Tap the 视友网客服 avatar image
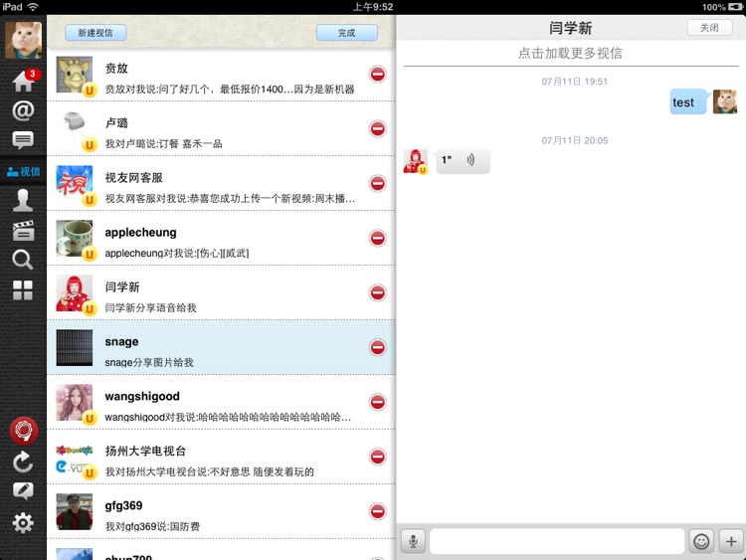This screenshot has height=560, width=746. 75,184
